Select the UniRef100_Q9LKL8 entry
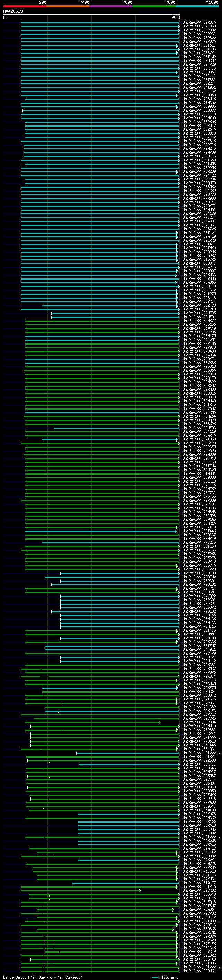This screenshot has height=980, width=222. pyautogui.click(x=199, y=114)
